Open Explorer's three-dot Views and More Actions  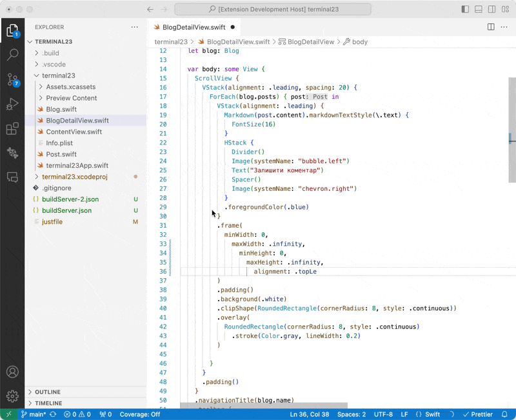click(x=135, y=27)
